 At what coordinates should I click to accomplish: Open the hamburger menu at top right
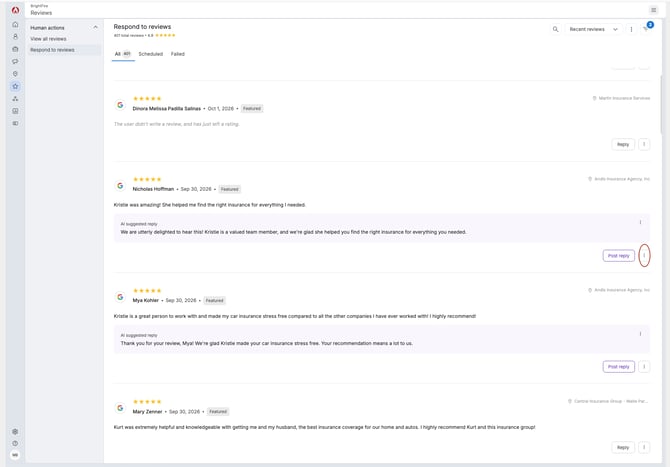click(653, 10)
